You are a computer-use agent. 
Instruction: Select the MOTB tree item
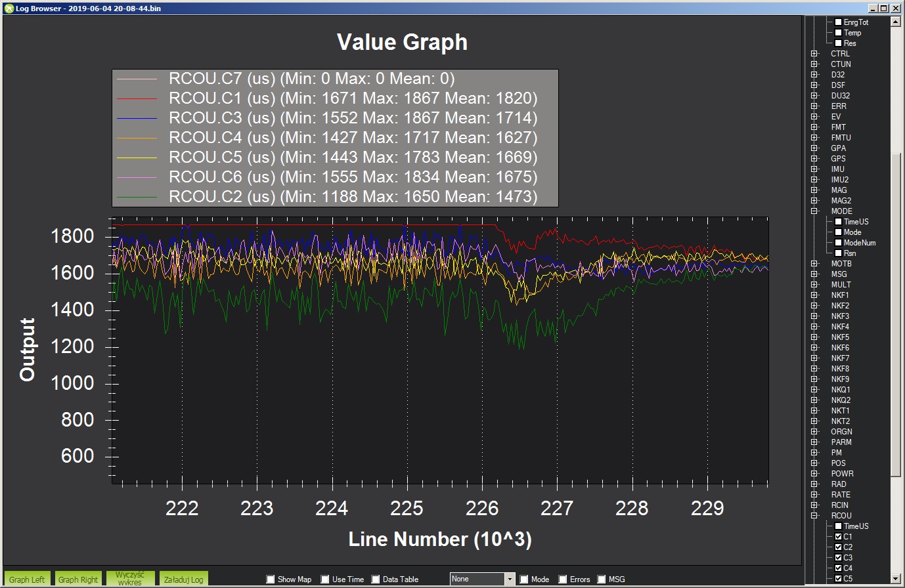pyautogui.click(x=841, y=263)
